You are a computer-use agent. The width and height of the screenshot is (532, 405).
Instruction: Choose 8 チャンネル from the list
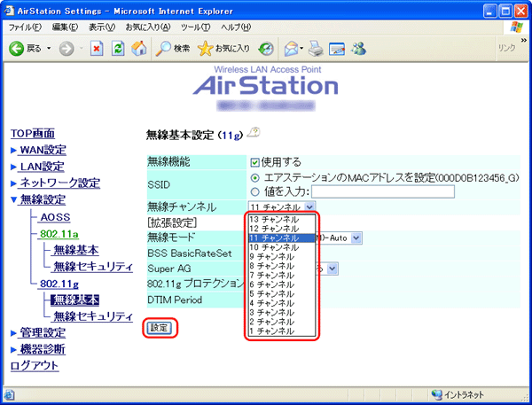282,266
